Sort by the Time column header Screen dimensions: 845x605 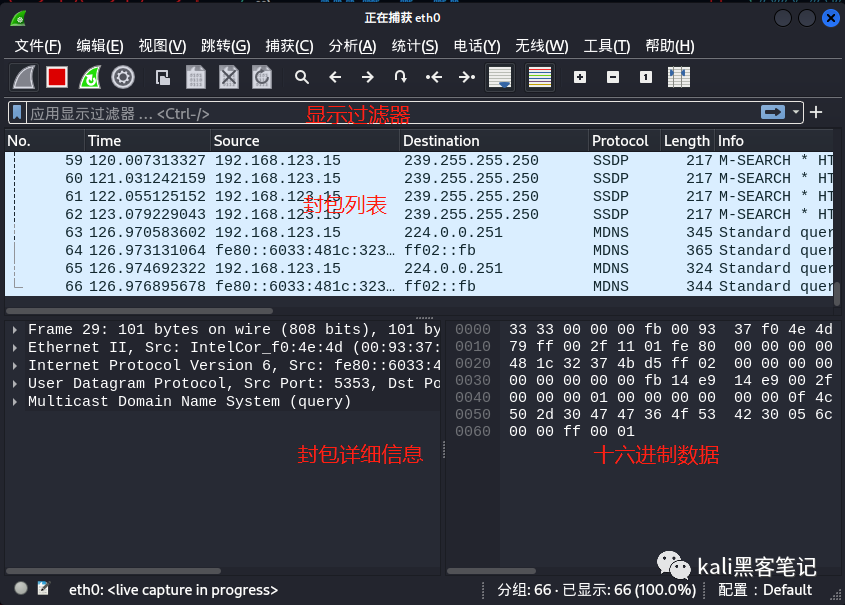[x=148, y=141]
